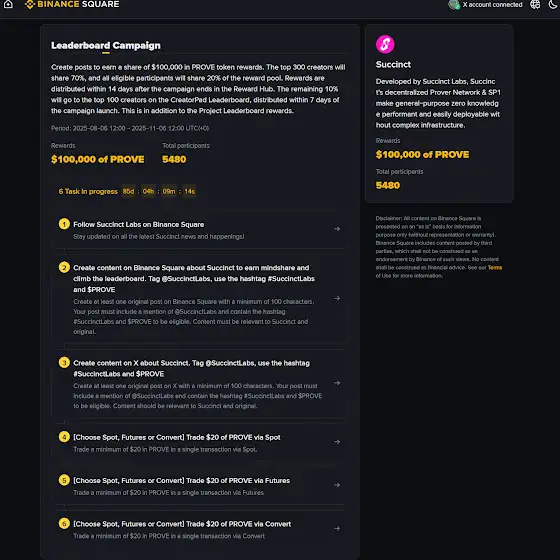
Task: Open the Trade PROVE via Futures task title
Action: tap(181, 480)
